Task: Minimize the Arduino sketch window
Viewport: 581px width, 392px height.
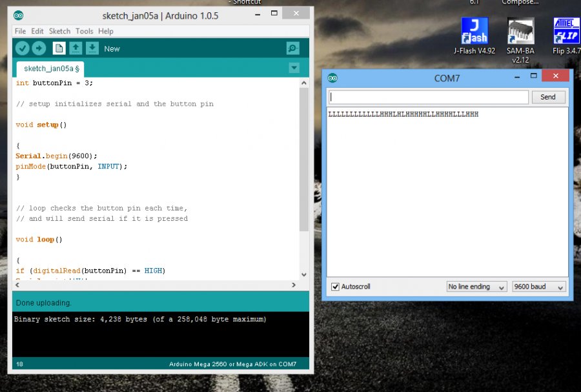Action: pyautogui.click(x=258, y=14)
